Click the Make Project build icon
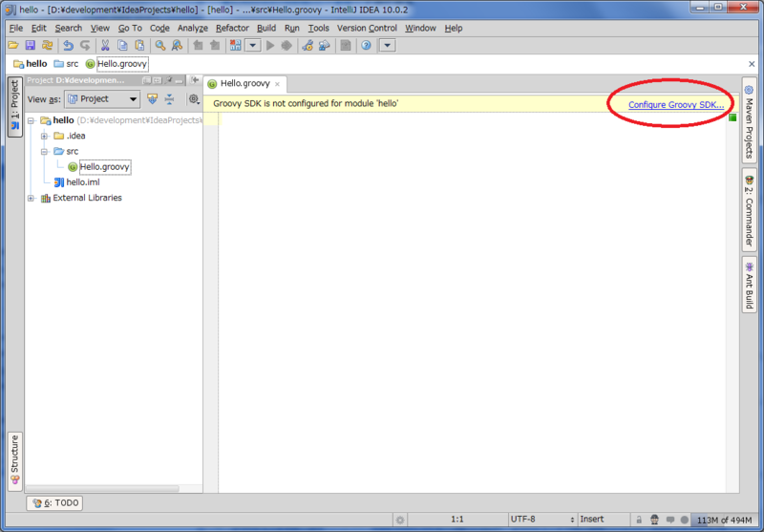 coord(235,45)
